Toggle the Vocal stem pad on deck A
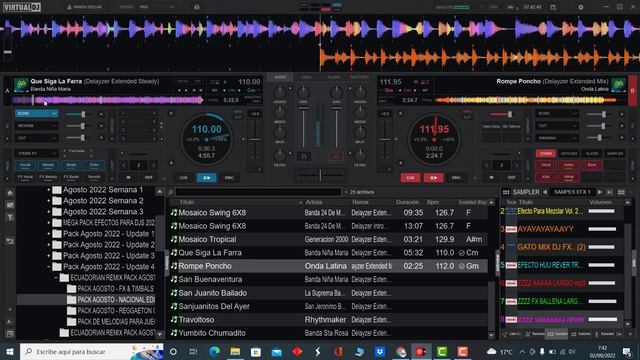This screenshot has height=360, width=640. tap(25, 165)
